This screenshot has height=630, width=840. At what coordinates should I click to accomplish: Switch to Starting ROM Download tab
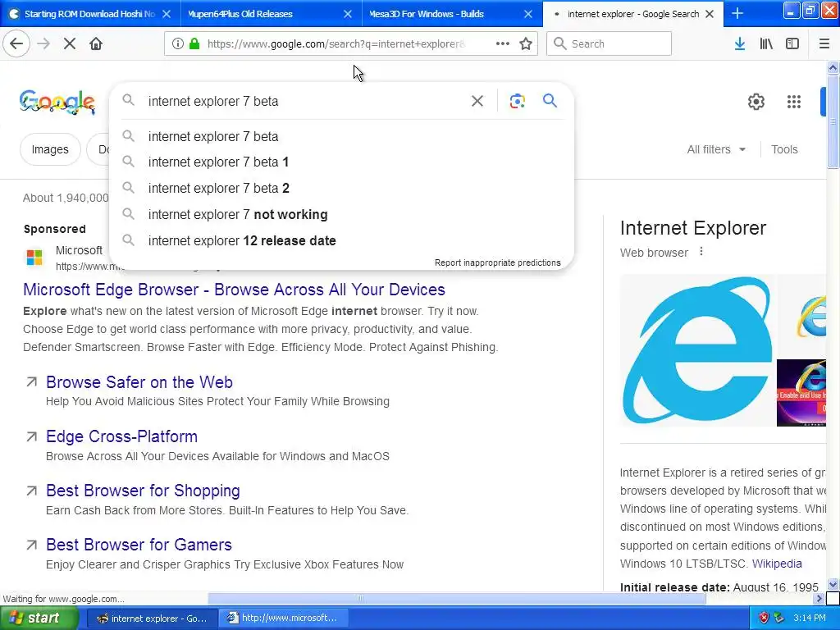click(89, 14)
